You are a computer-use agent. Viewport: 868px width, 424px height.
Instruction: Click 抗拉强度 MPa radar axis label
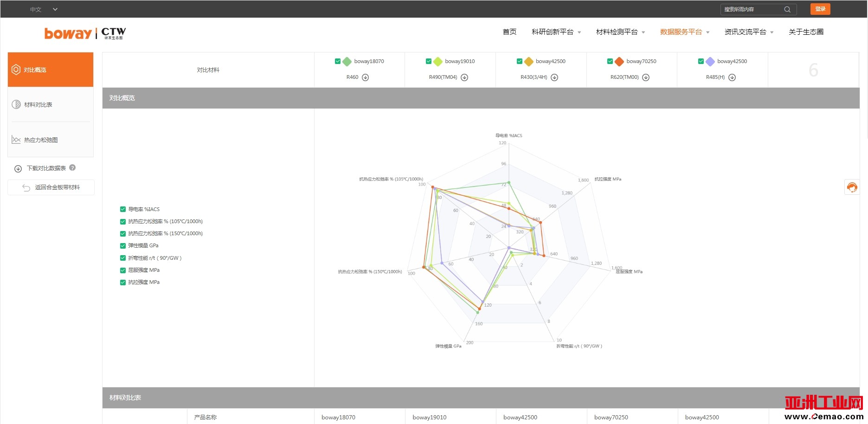click(x=608, y=179)
